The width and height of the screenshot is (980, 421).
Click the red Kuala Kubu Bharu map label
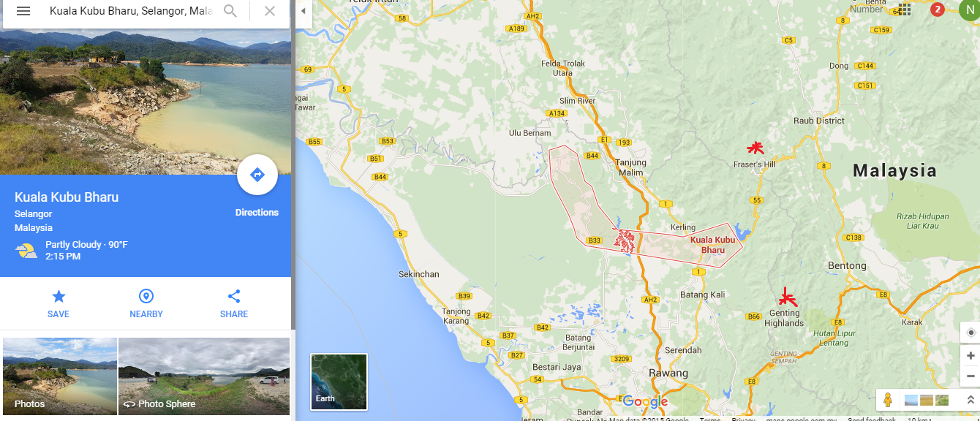pos(712,245)
